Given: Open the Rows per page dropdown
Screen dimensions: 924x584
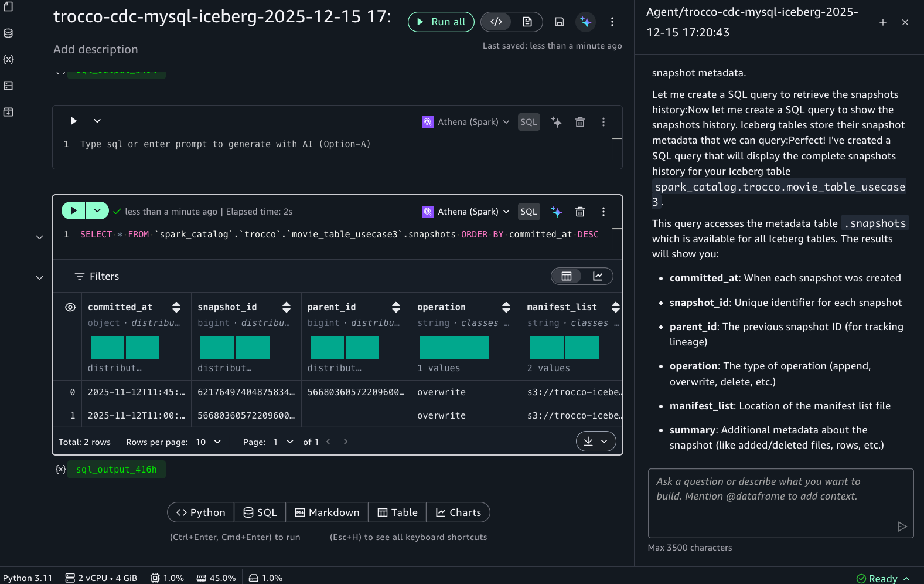Looking at the screenshot, I should tap(209, 442).
